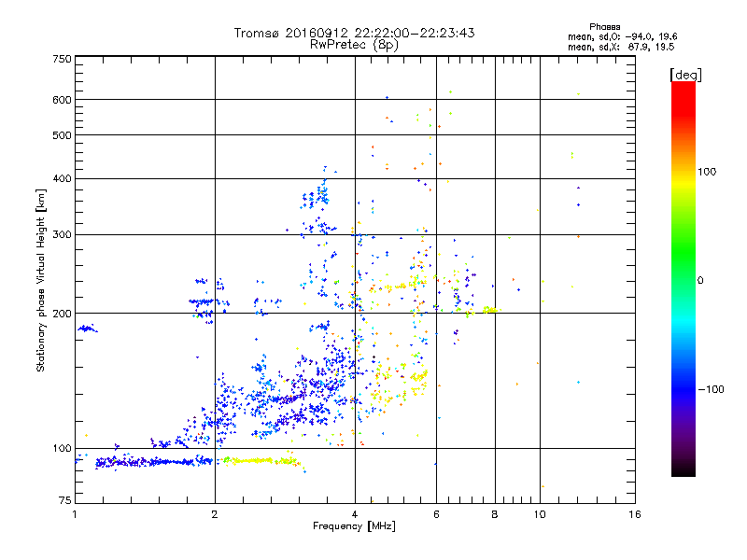Click the colorbar label "-100"
Viewport: 747px width, 560px height.
[x=711, y=389]
